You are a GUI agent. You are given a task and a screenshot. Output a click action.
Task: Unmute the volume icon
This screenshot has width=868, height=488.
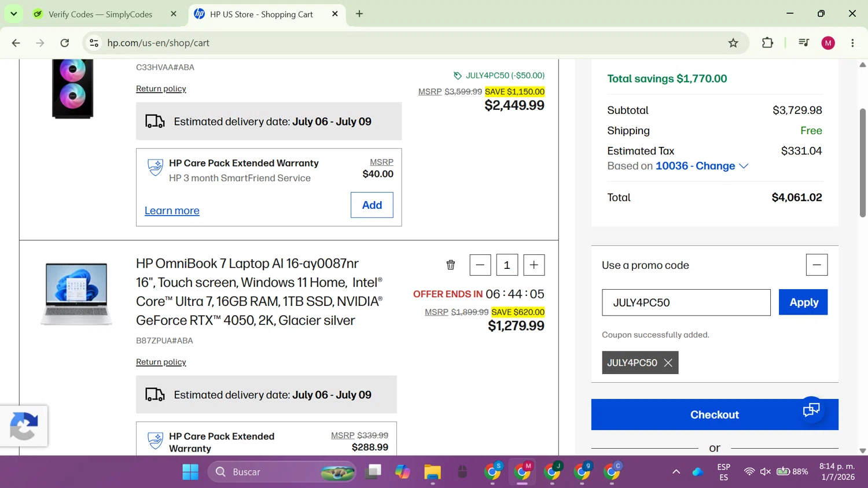pyautogui.click(x=766, y=472)
